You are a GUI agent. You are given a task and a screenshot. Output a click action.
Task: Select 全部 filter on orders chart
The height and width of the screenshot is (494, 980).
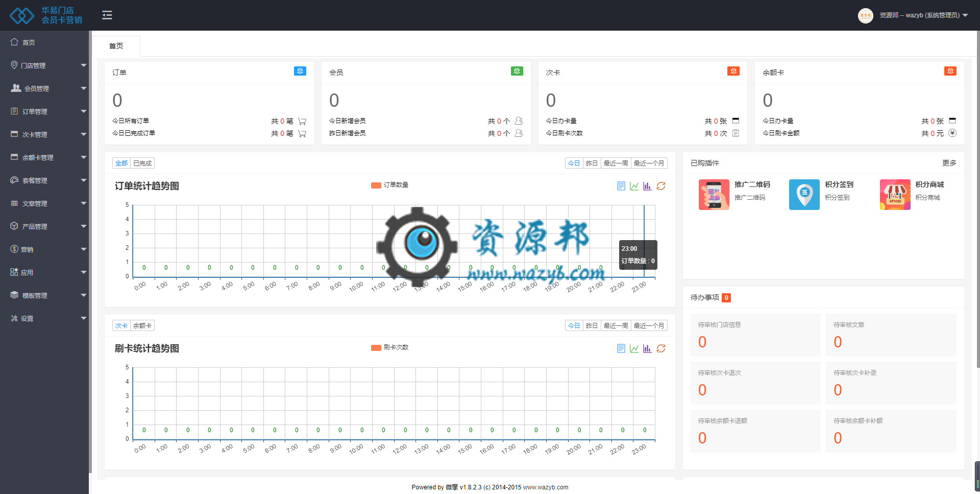click(x=121, y=163)
